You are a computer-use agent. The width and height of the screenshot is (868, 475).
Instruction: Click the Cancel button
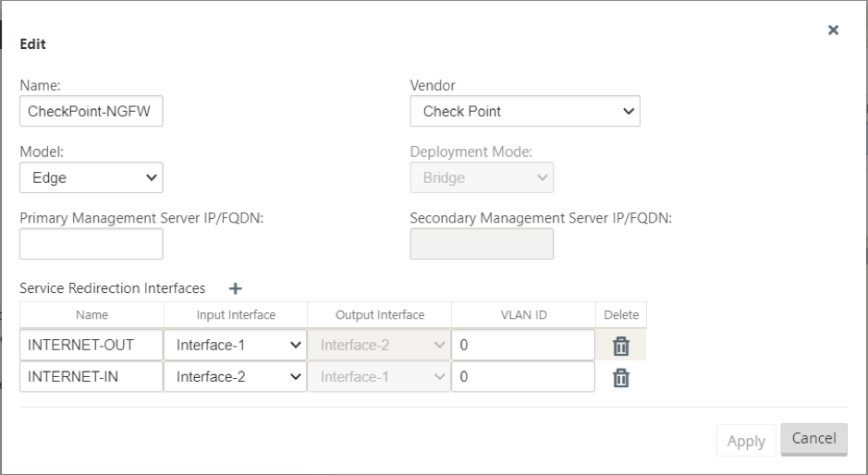(x=813, y=439)
